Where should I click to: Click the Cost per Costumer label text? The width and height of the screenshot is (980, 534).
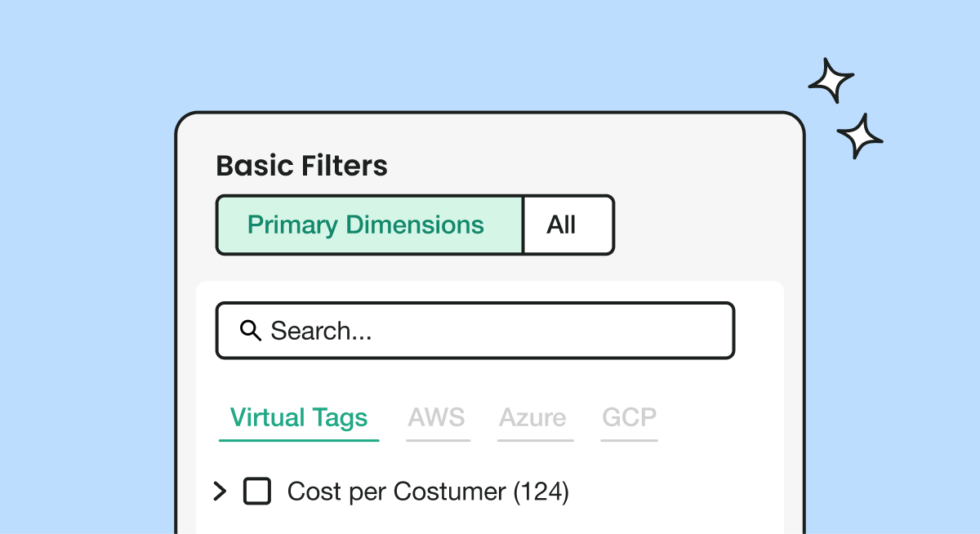[397, 492]
